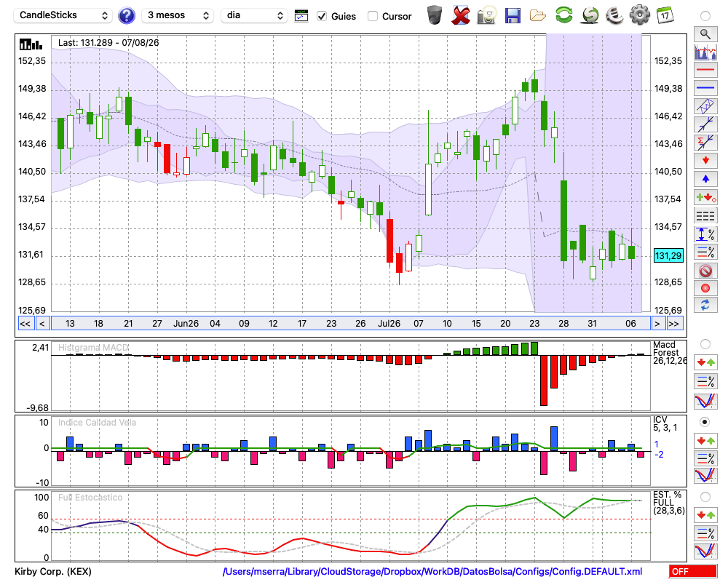
Task: Select the radio button beside Macd Forest panel
Action: 705,344
